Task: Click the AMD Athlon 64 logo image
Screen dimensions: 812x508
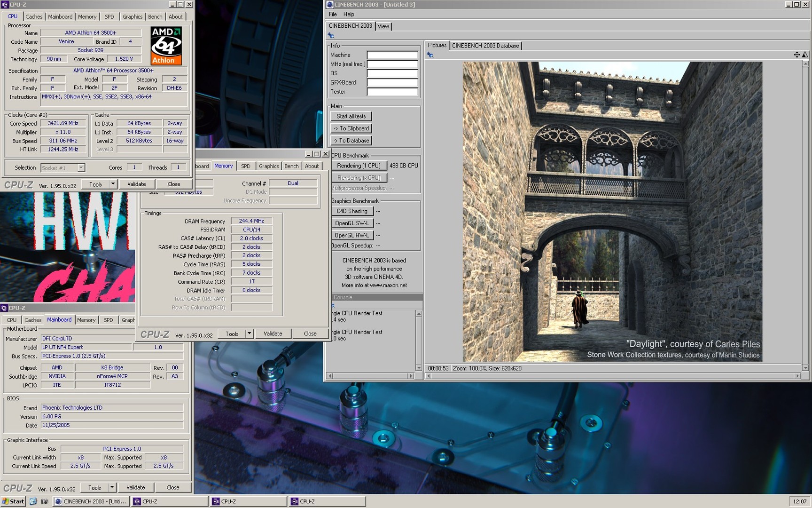Action: [x=166, y=46]
